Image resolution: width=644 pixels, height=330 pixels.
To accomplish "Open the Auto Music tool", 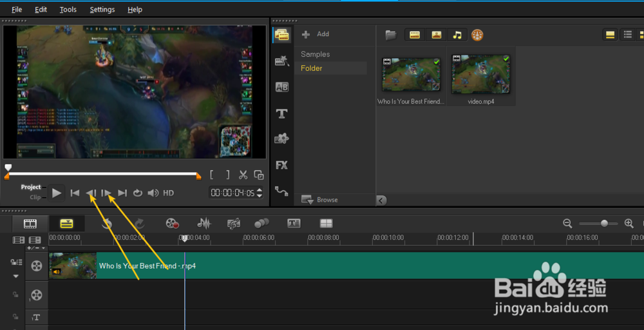I will coord(233,224).
